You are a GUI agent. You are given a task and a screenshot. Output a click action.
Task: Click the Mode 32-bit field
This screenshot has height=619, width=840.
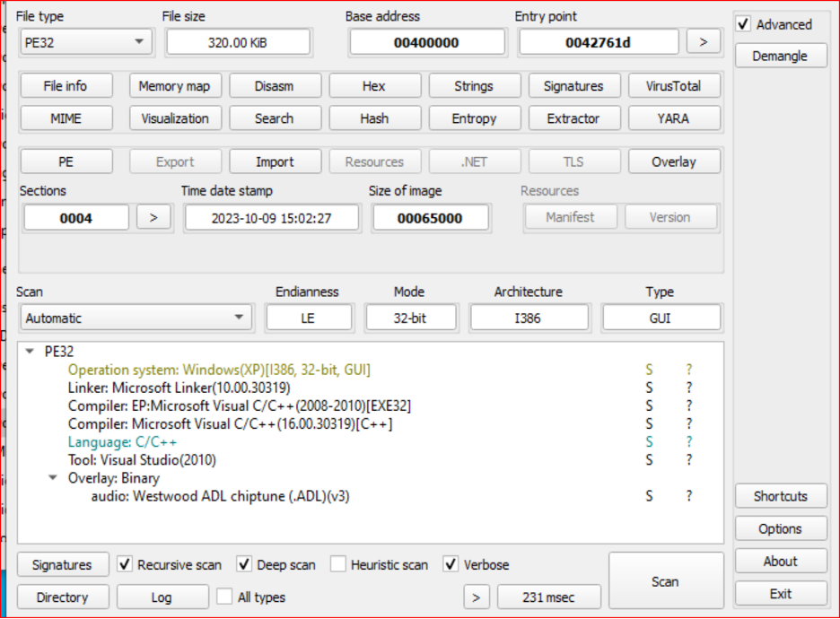click(x=411, y=318)
